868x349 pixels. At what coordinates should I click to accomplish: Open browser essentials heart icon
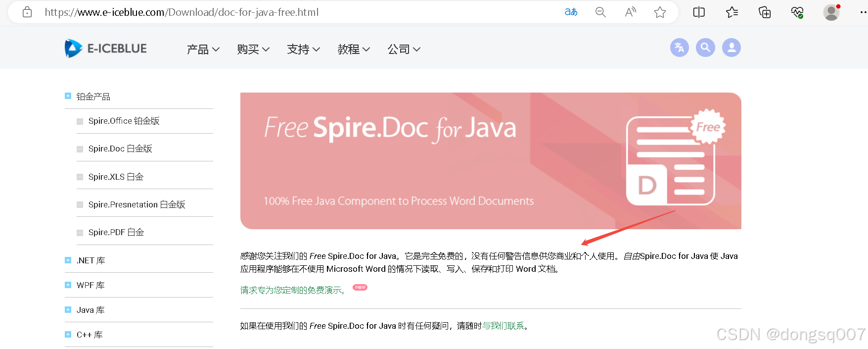point(797,12)
